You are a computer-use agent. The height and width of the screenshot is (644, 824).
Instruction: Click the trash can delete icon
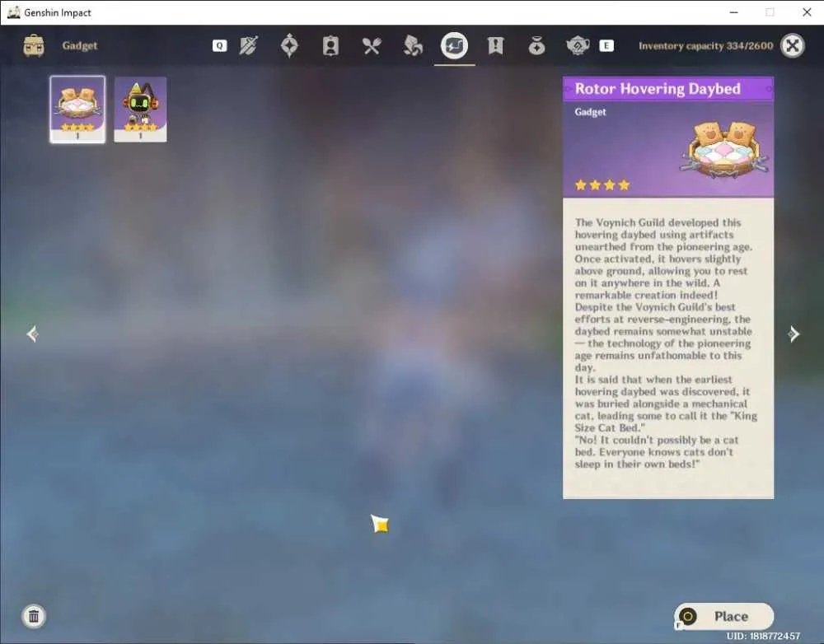(x=34, y=616)
